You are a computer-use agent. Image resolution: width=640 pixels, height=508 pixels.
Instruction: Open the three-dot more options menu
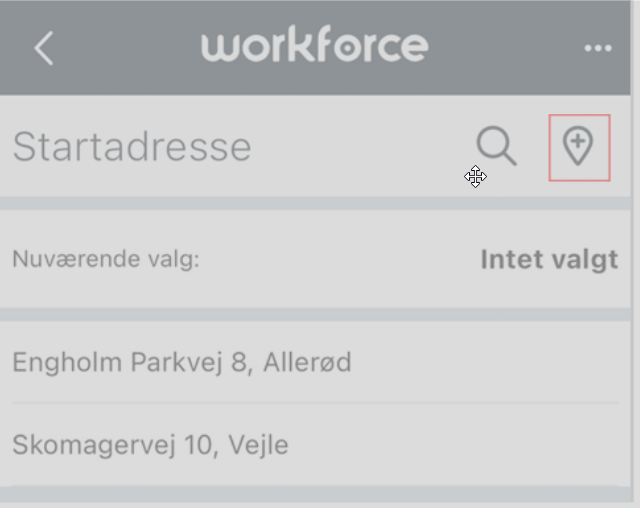click(598, 48)
